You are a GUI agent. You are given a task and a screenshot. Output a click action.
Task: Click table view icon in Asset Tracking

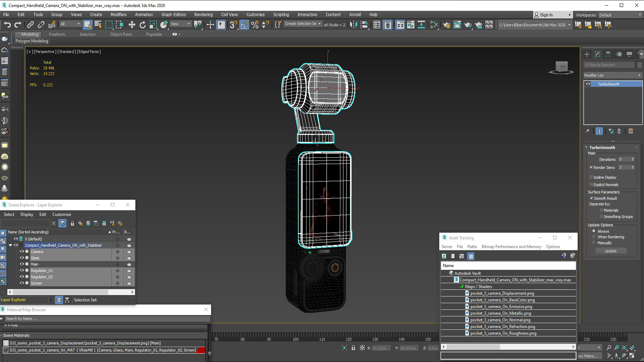[x=471, y=256]
